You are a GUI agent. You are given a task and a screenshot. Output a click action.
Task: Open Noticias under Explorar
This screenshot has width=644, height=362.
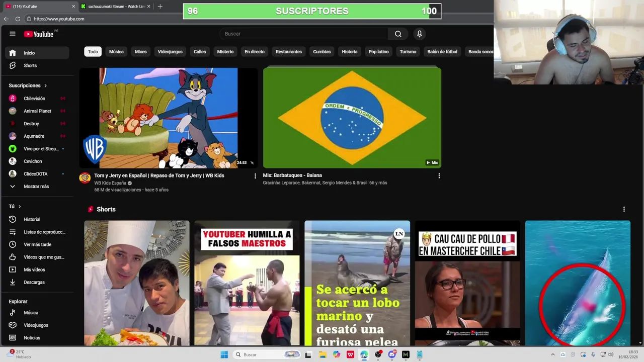pyautogui.click(x=37, y=338)
